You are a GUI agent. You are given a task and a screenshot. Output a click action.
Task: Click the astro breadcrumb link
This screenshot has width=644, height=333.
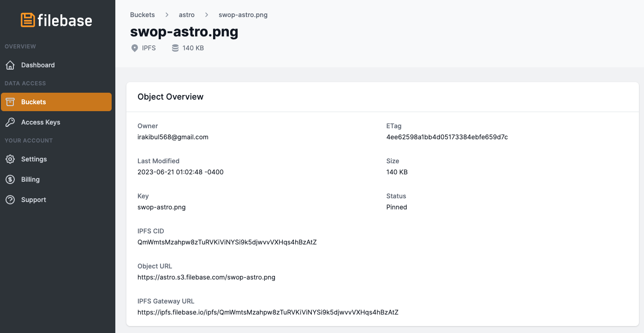pyautogui.click(x=187, y=15)
